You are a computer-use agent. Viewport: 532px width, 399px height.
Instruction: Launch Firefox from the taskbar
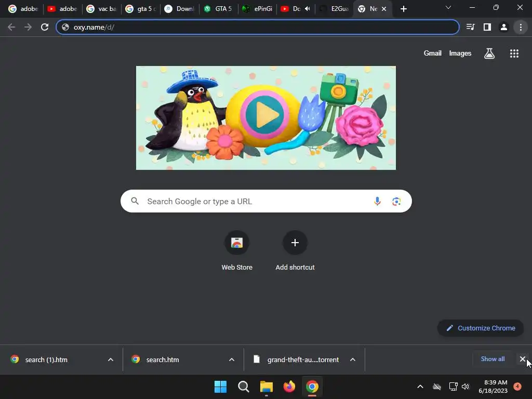tap(289, 387)
